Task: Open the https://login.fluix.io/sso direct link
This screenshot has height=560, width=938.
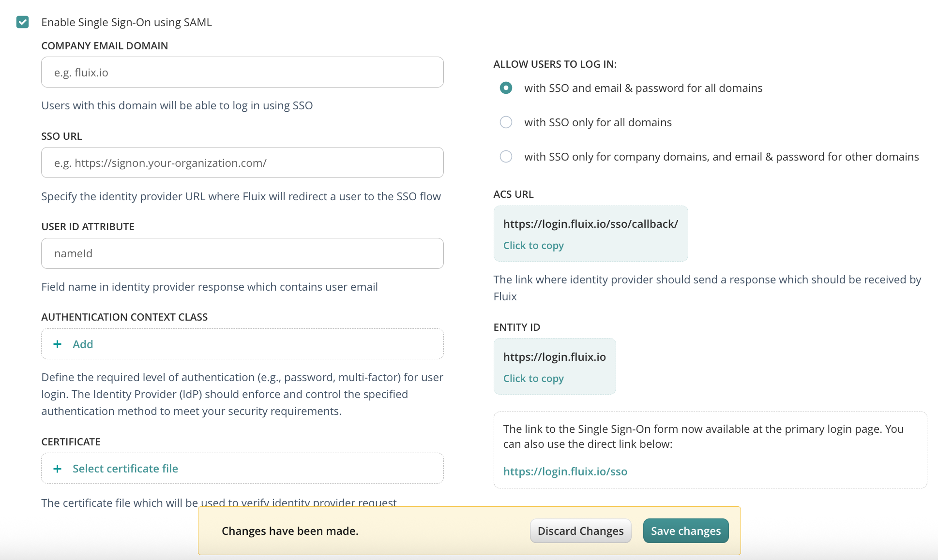Action: [565, 472]
